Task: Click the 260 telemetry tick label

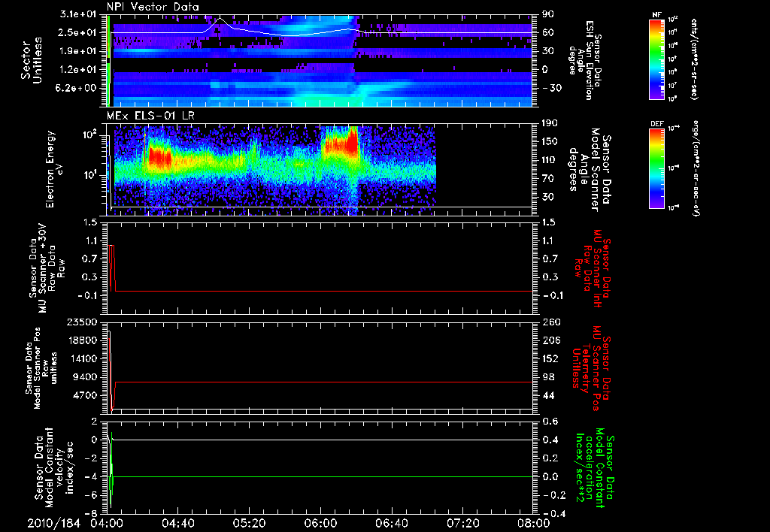Action: [550, 322]
